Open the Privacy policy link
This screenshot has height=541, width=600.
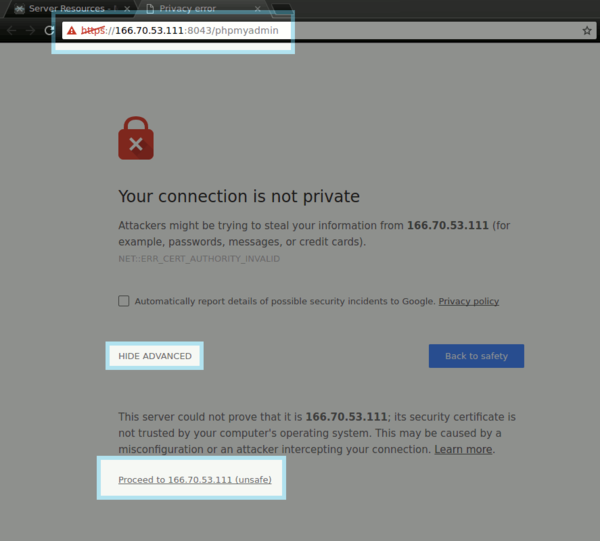pos(468,301)
